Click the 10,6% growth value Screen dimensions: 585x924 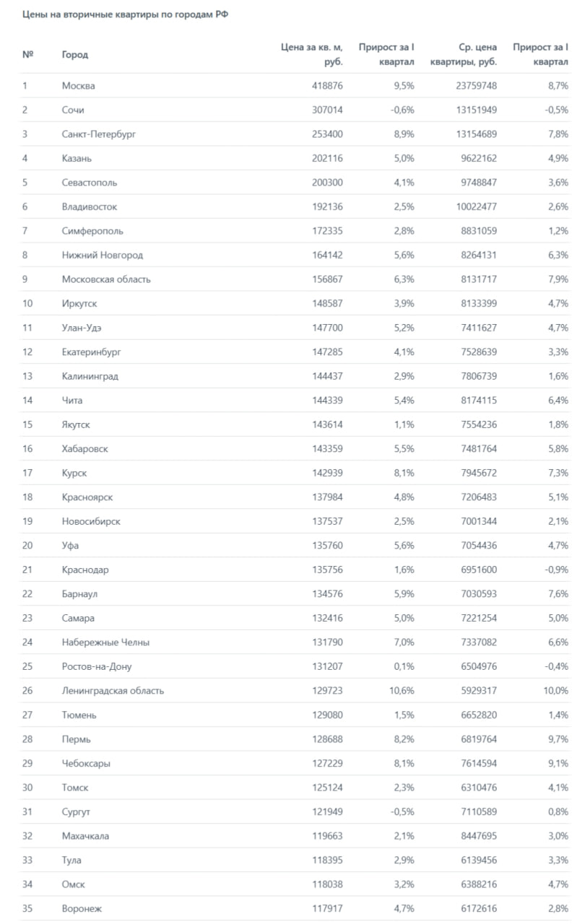click(401, 691)
